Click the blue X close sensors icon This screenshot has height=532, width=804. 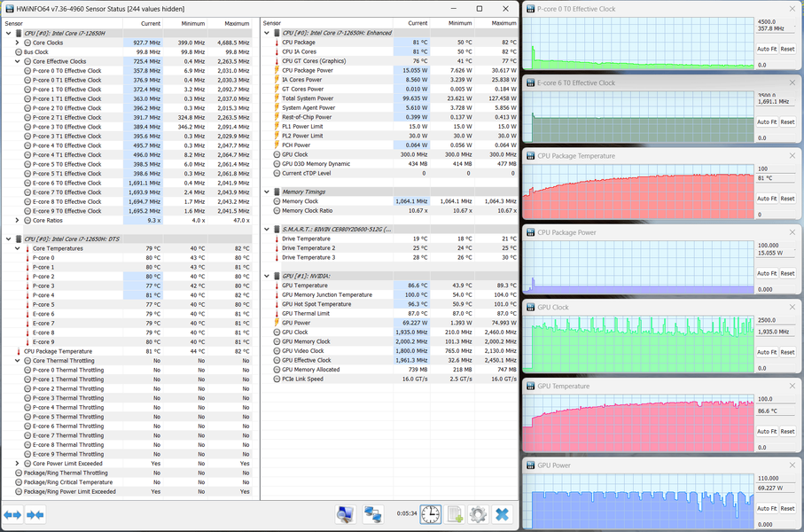pyautogui.click(x=502, y=514)
